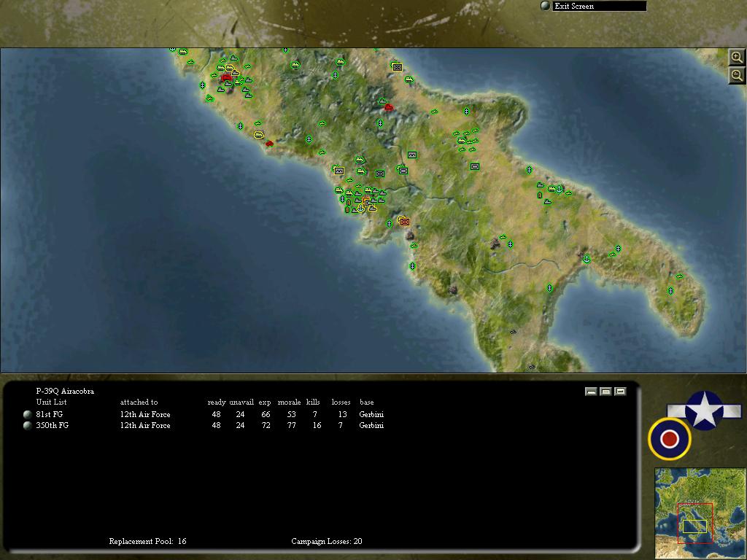Image resolution: width=747 pixels, height=560 pixels.
Task: Zoom out with the minus magnifier icon
Action: tap(737, 75)
